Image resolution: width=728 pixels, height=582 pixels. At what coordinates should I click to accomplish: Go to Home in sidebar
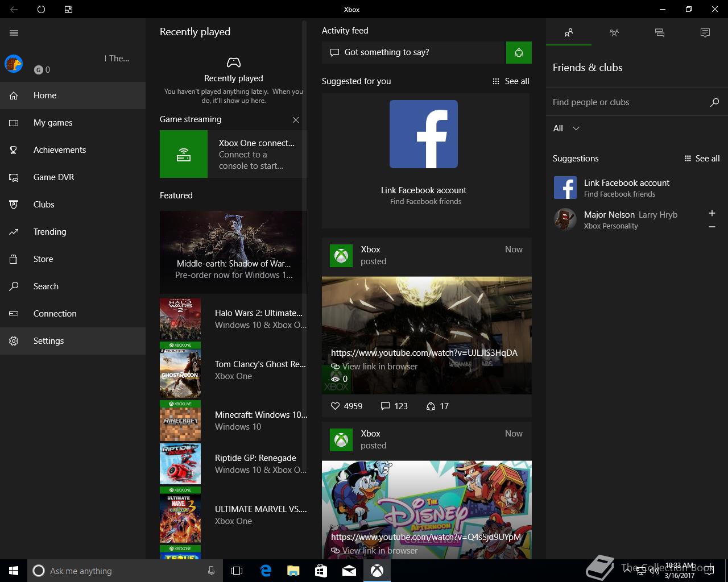(x=73, y=95)
